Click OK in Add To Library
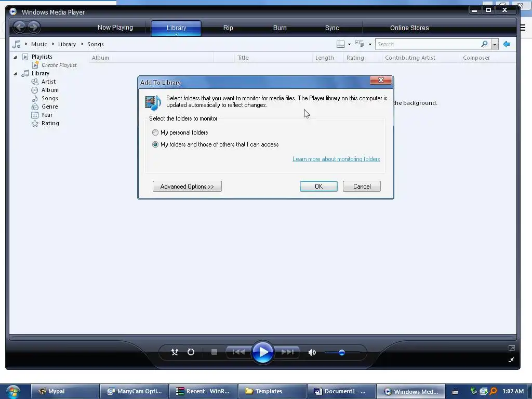The height and width of the screenshot is (399, 532). point(318,187)
